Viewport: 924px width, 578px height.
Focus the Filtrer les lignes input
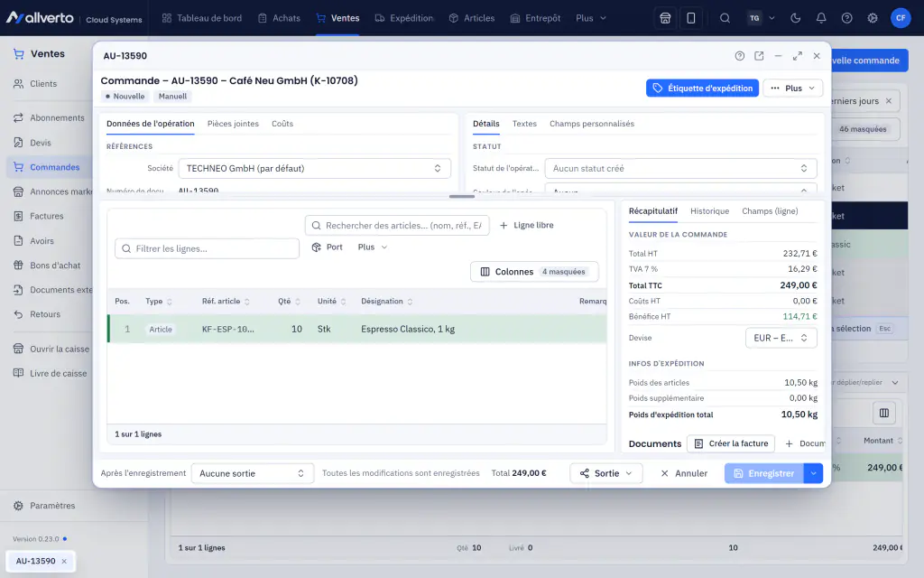pyautogui.click(x=207, y=249)
